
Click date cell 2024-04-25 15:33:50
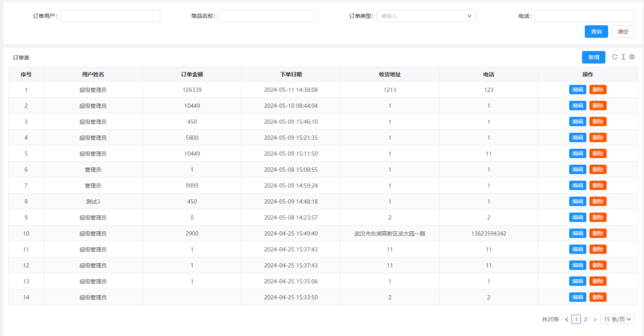(x=291, y=297)
